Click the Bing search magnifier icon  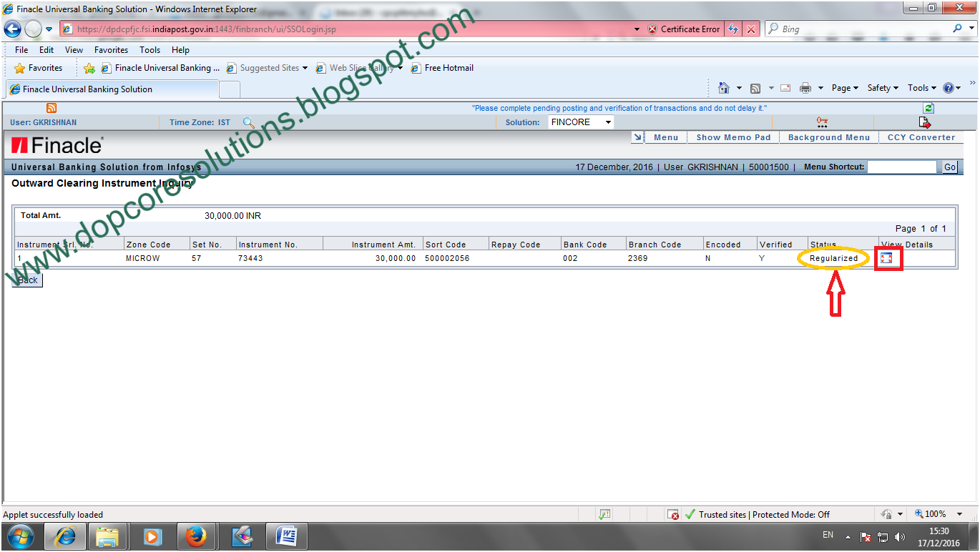[958, 29]
